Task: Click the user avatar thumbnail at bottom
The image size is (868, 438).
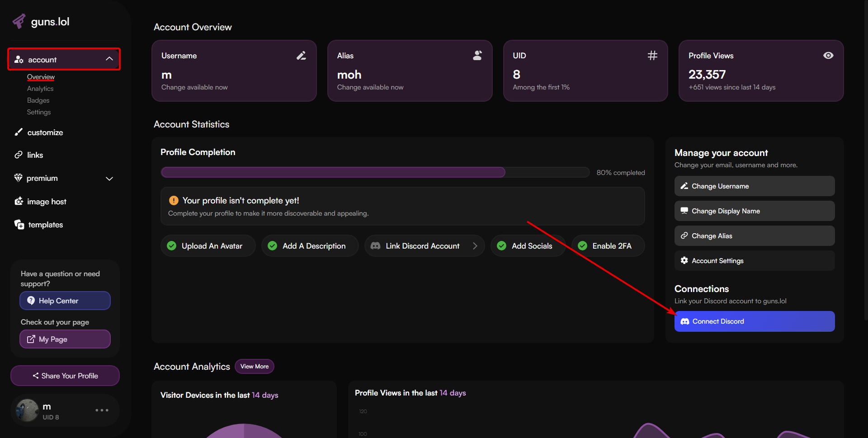Action: (27, 410)
